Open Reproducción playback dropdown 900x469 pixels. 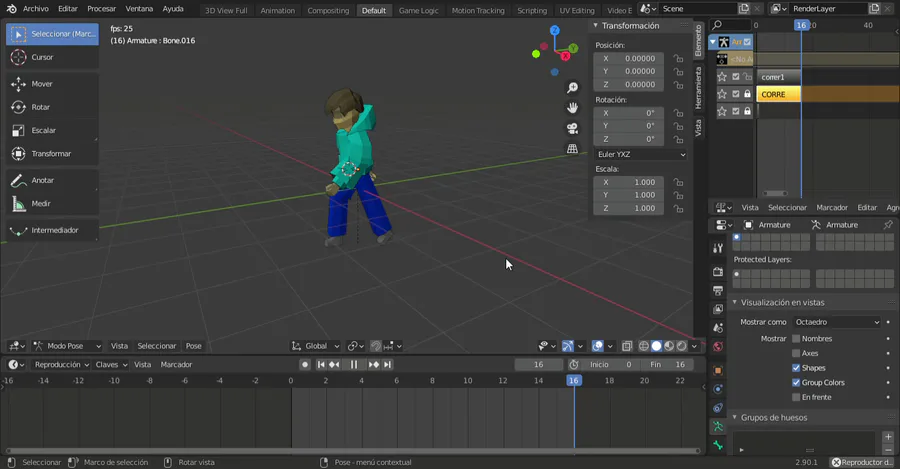(61, 365)
